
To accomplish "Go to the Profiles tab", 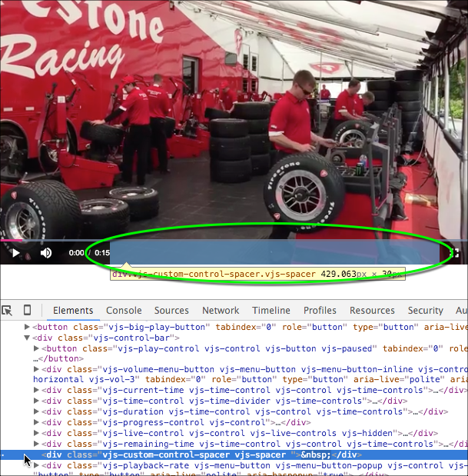I will click(x=320, y=311).
